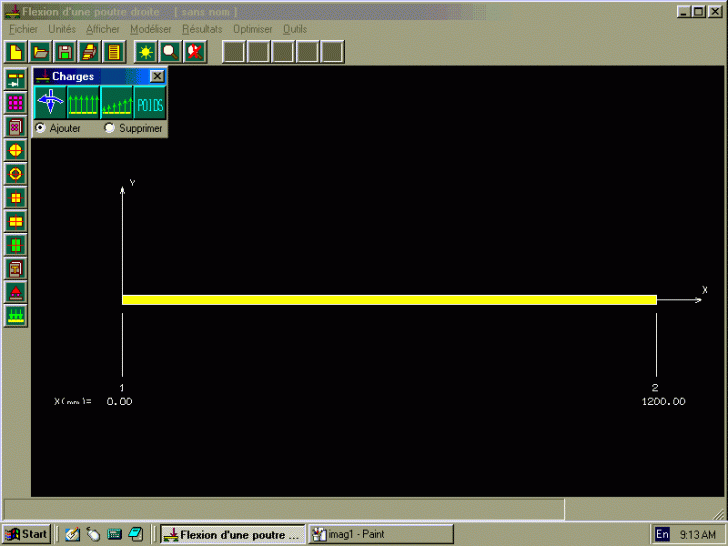Choose the wide yellow rectangle section icon
Viewport: 728px width, 546px height.
[15, 221]
